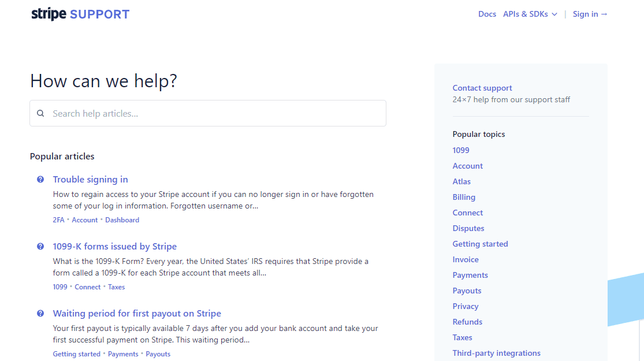Click question icon beside Trouble signing in

[x=40, y=180]
